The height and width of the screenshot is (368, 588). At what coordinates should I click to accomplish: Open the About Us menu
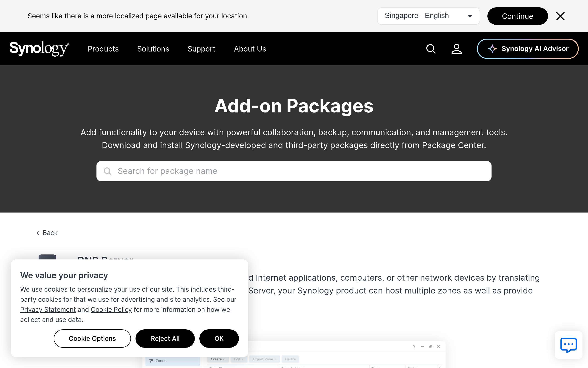(250, 49)
